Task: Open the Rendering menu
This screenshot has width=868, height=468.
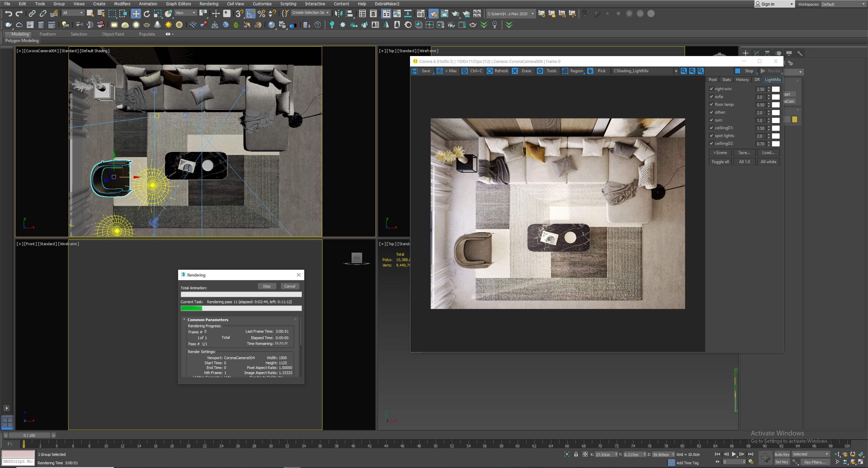Action: 209,4
